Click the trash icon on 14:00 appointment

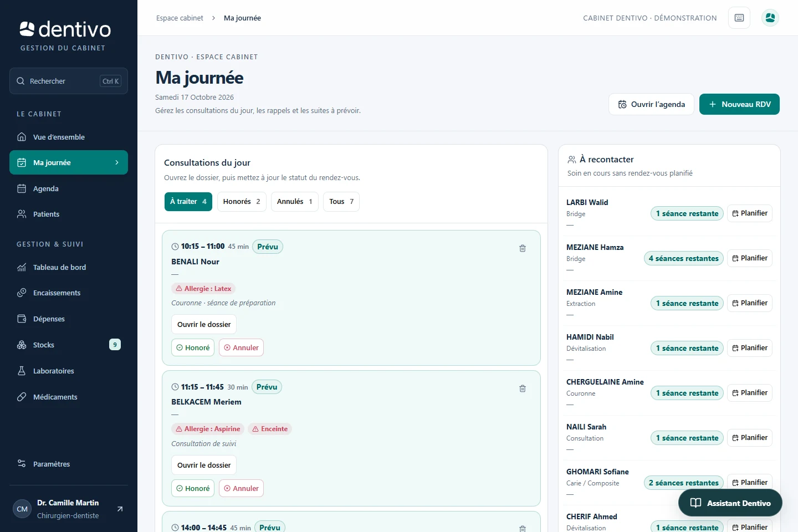[523, 529]
